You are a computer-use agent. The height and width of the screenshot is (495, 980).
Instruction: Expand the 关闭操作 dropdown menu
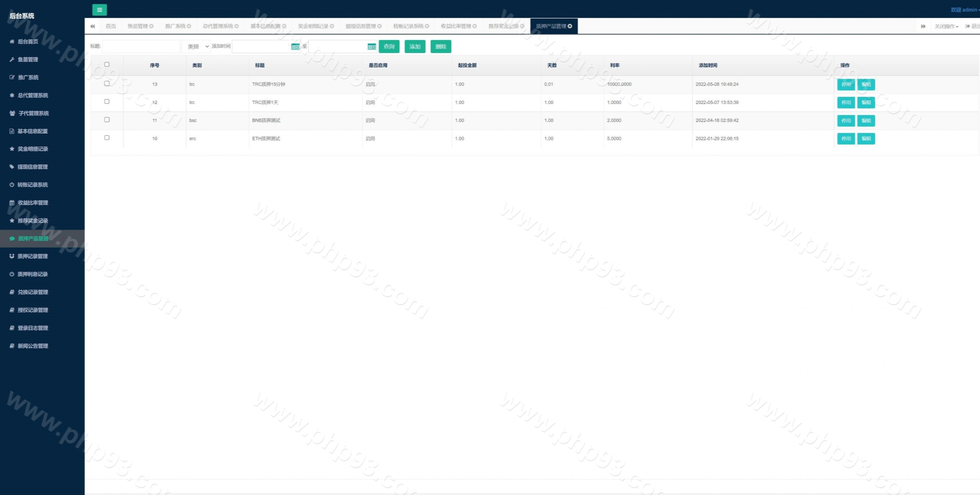click(x=946, y=26)
